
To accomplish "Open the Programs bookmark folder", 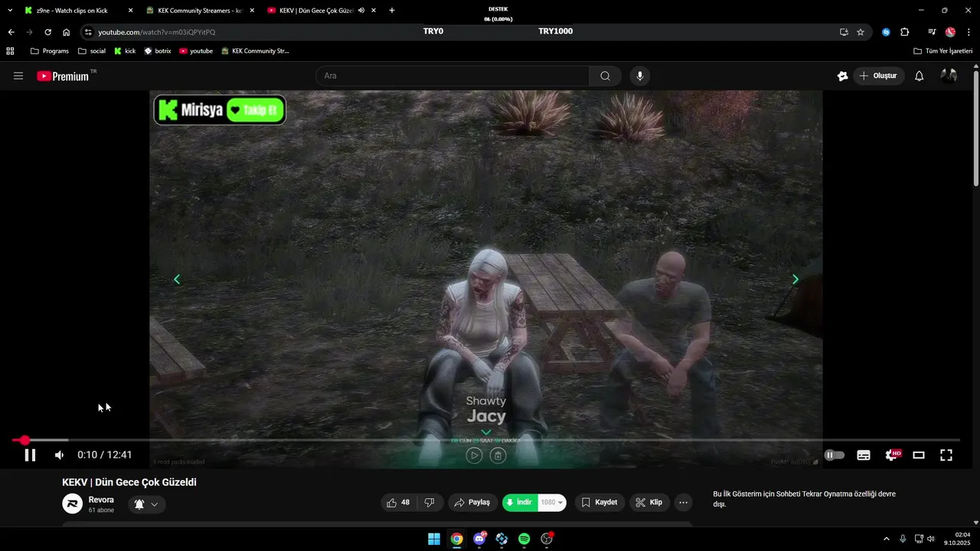I will (x=50, y=51).
